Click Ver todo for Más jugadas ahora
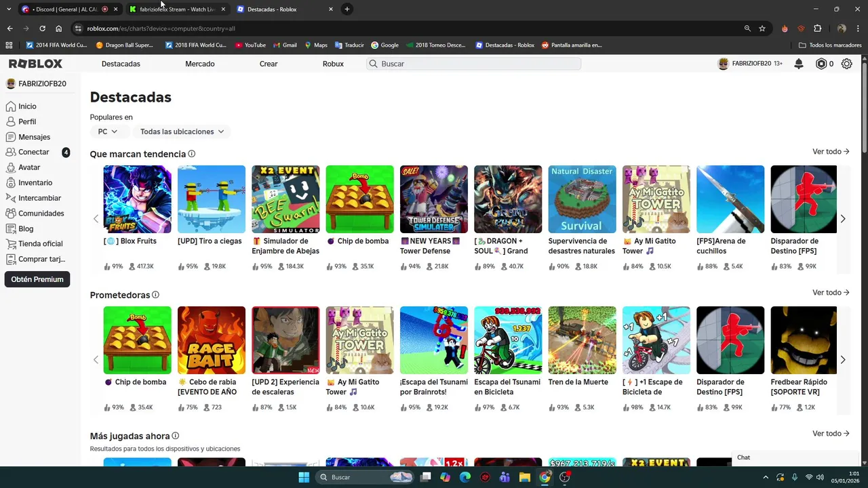The image size is (868, 488). (x=831, y=434)
